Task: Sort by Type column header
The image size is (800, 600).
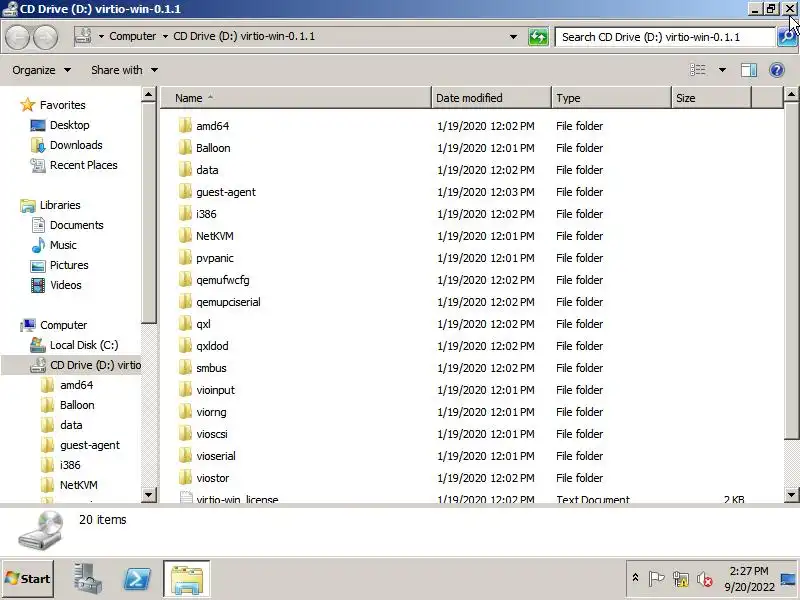Action: pyautogui.click(x=611, y=98)
